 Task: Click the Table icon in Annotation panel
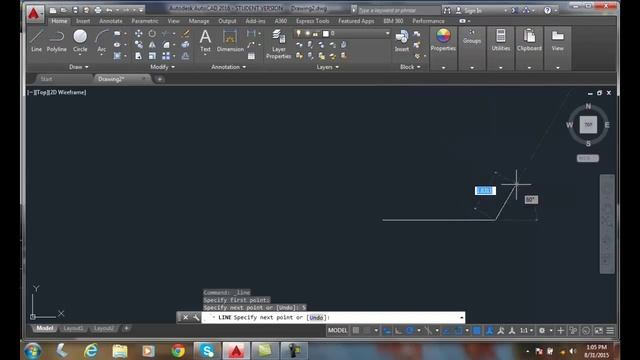coord(251,56)
